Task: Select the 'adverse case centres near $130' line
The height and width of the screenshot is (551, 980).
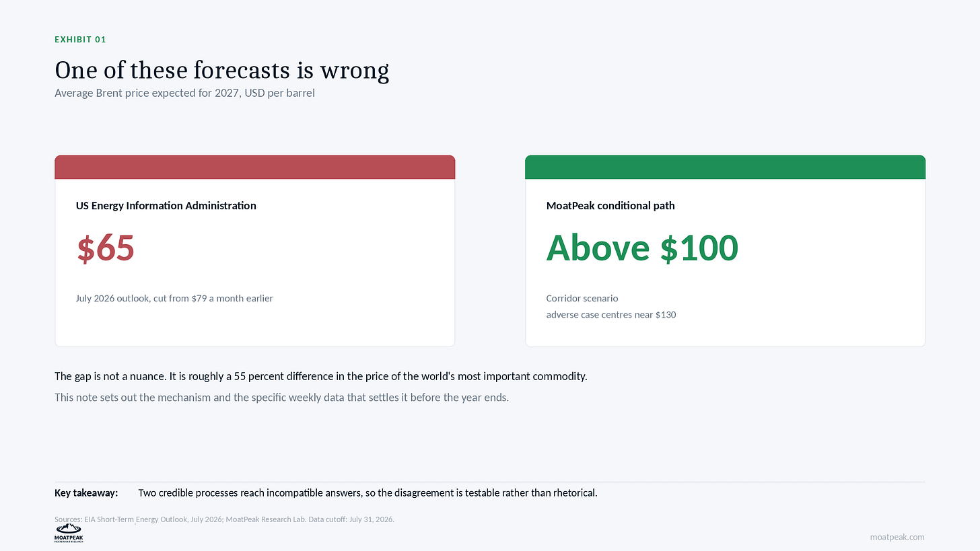Action: coord(610,314)
